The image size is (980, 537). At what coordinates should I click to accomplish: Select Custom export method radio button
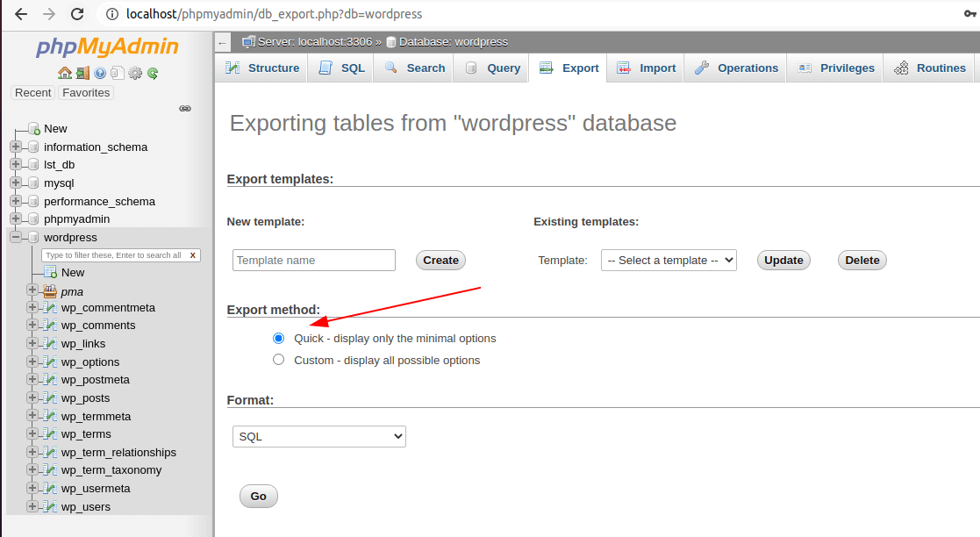pyautogui.click(x=279, y=360)
